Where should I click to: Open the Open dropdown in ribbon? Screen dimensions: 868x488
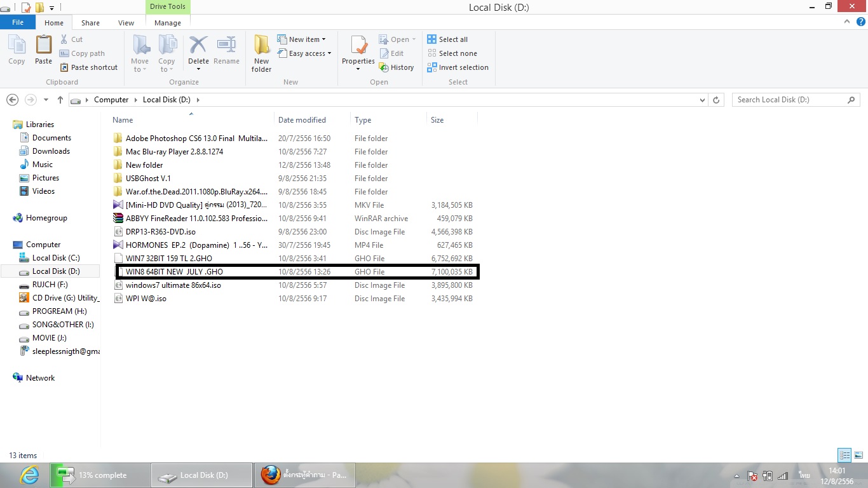(x=397, y=39)
